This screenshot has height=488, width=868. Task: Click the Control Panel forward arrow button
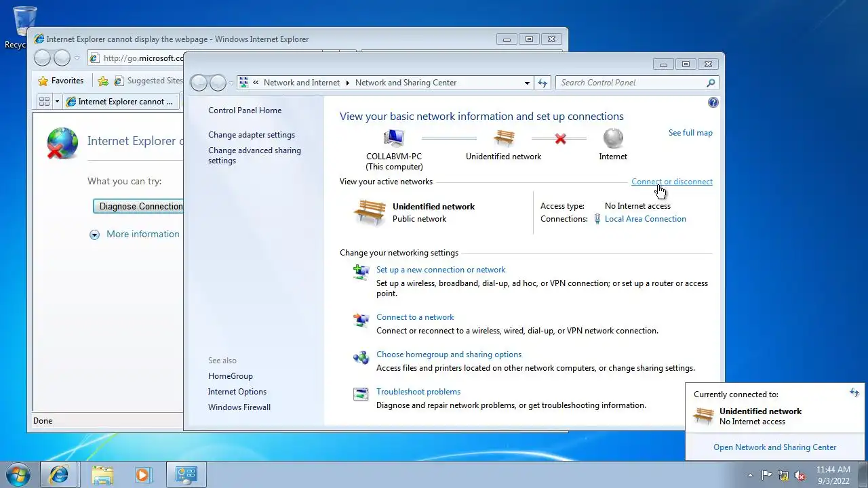pos(218,83)
